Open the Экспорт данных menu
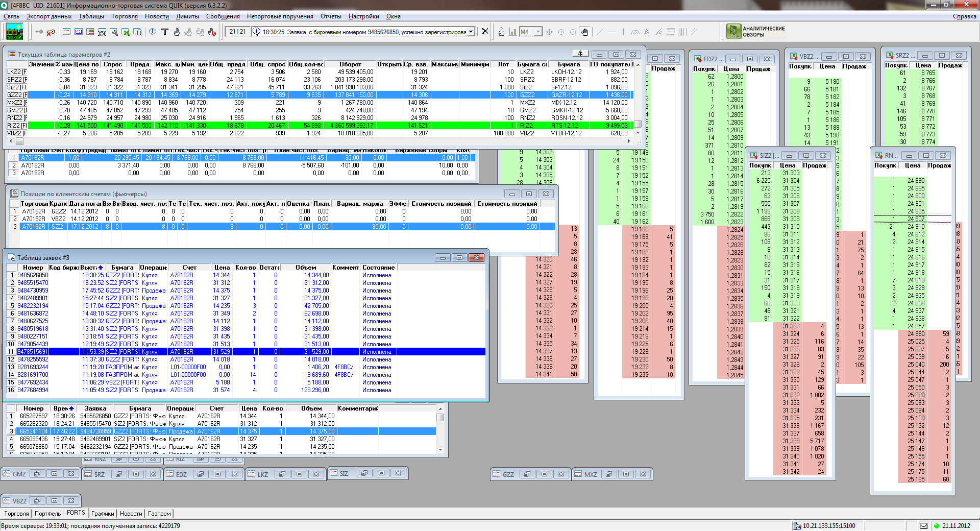Image resolution: width=980 pixels, height=531 pixels. coord(49,16)
